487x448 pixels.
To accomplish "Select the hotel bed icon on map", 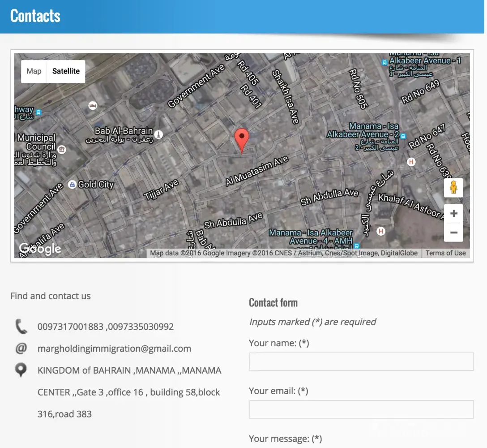I will [x=93, y=105].
